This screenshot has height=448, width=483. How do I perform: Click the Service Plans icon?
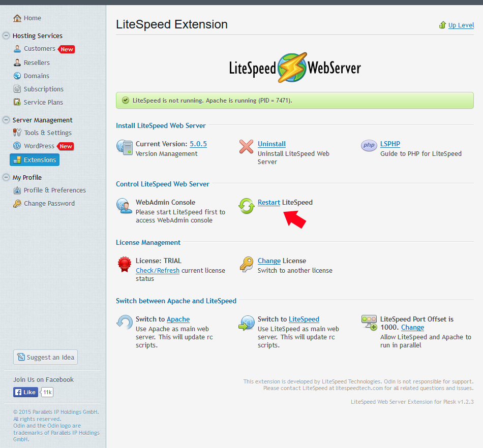pos(17,102)
